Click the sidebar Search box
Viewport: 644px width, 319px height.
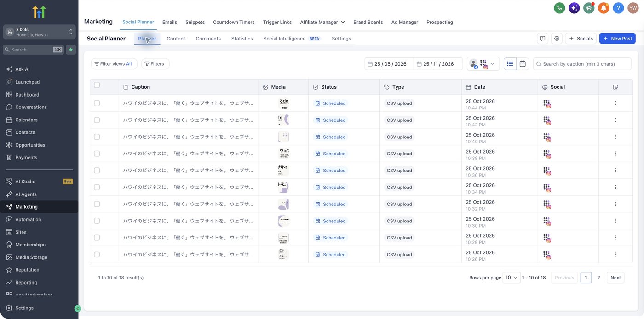(x=33, y=50)
